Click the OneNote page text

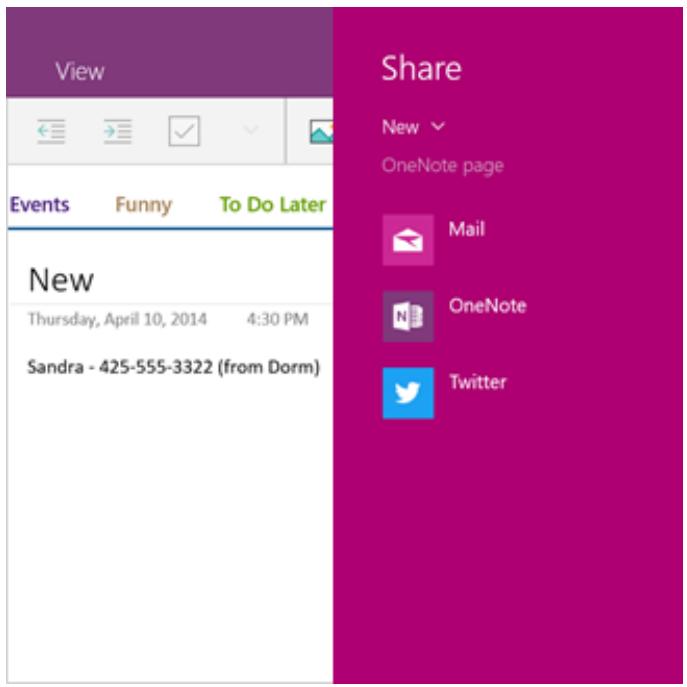tap(443, 166)
